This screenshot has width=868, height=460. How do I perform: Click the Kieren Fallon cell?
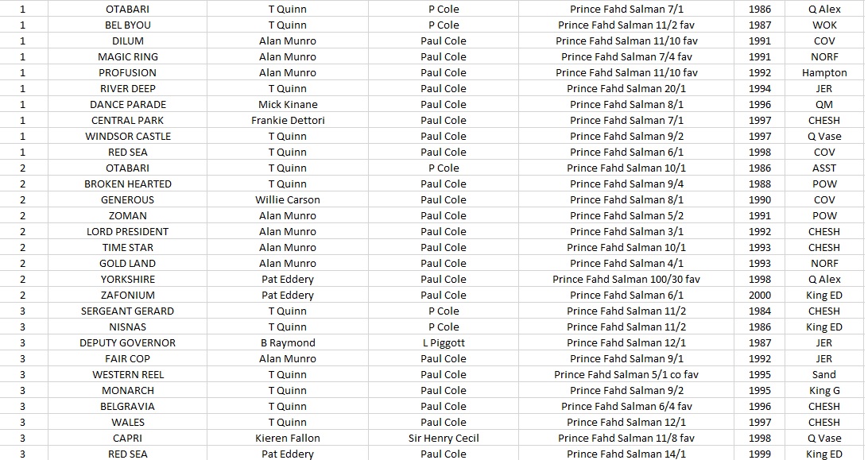288,438
